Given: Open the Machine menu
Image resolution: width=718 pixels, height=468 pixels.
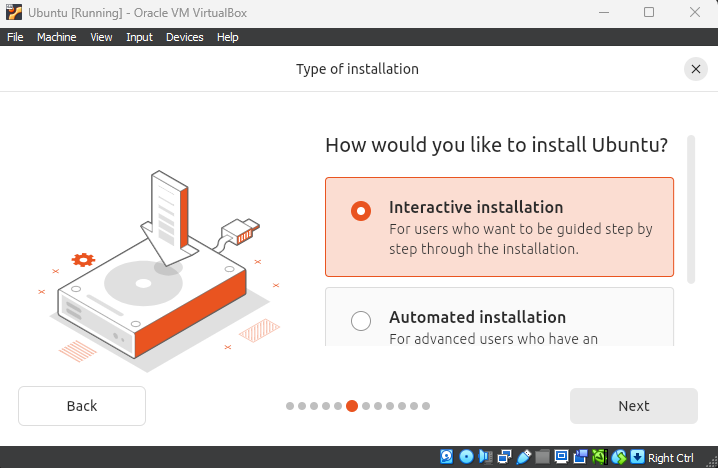Looking at the screenshot, I should click(56, 37).
